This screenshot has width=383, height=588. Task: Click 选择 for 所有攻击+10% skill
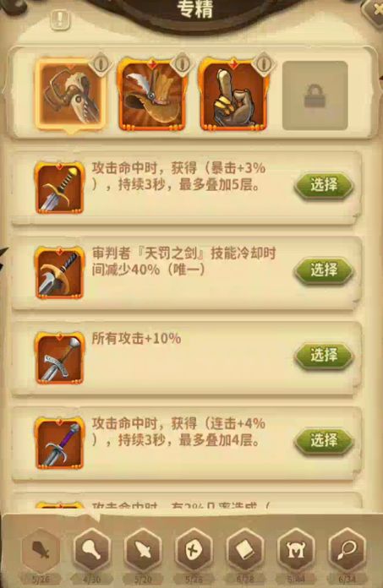pyautogui.click(x=324, y=355)
